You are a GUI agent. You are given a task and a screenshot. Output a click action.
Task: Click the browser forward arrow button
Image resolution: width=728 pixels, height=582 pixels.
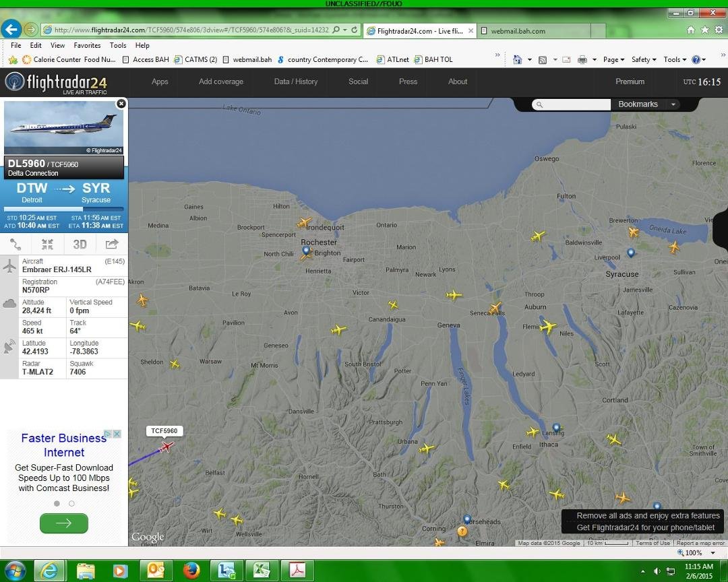[30, 30]
